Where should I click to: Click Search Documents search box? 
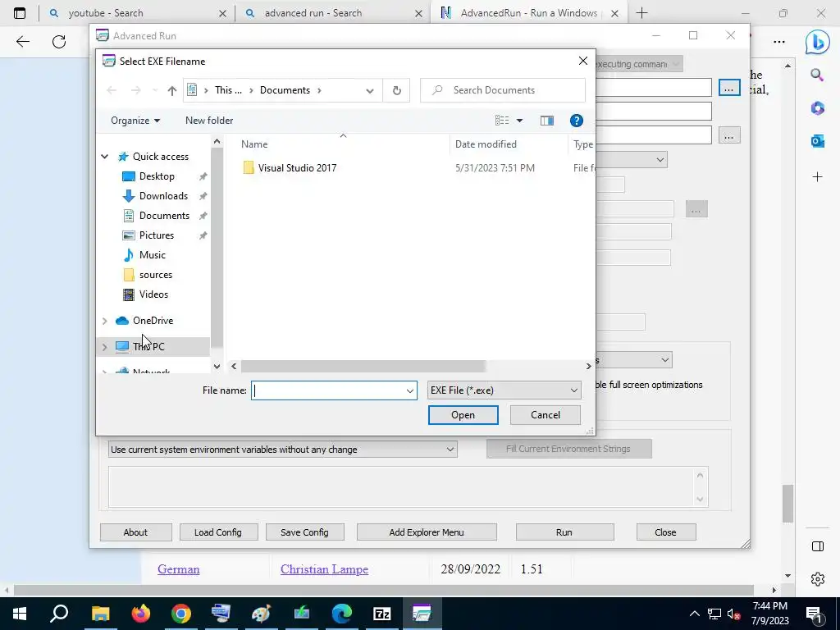tap(503, 90)
